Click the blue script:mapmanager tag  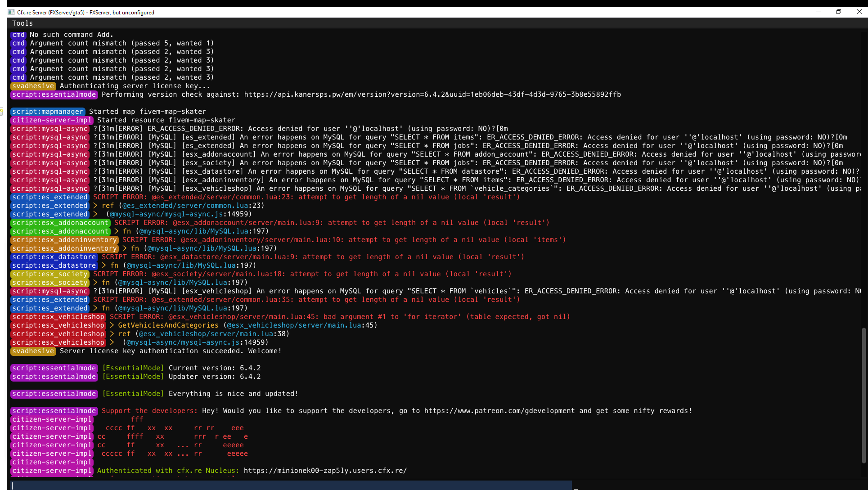coord(48,112)
